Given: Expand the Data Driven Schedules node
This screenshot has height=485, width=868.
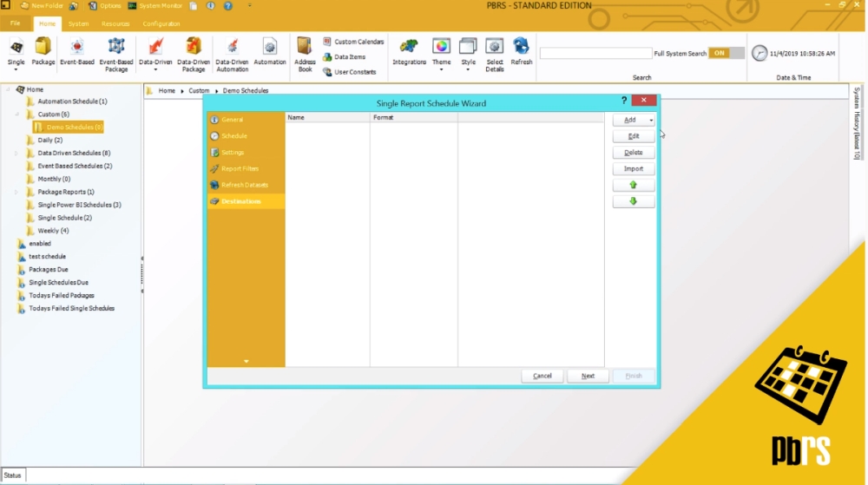Looking at the screenshot, I should [x=16, y=154].
